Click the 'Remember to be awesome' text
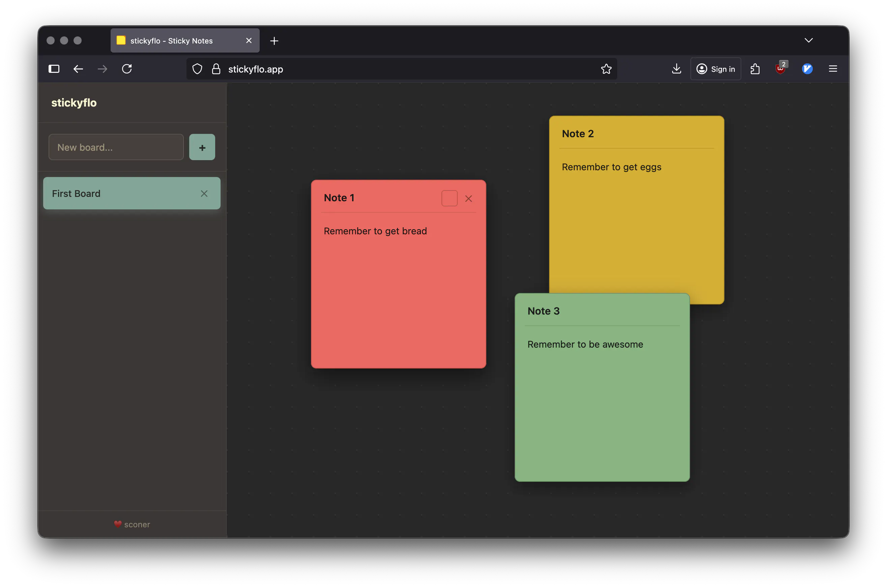This screenshot has width=887, height=588. click(585, 344)
